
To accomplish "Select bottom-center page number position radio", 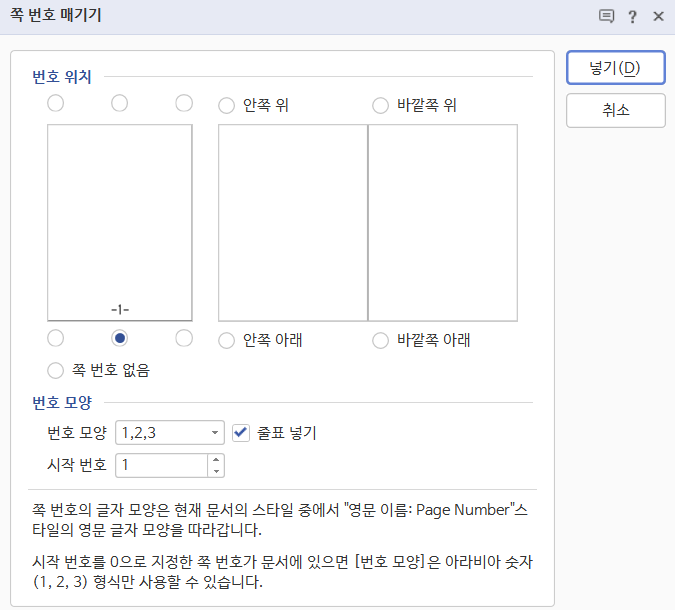I will click(119, 338).
